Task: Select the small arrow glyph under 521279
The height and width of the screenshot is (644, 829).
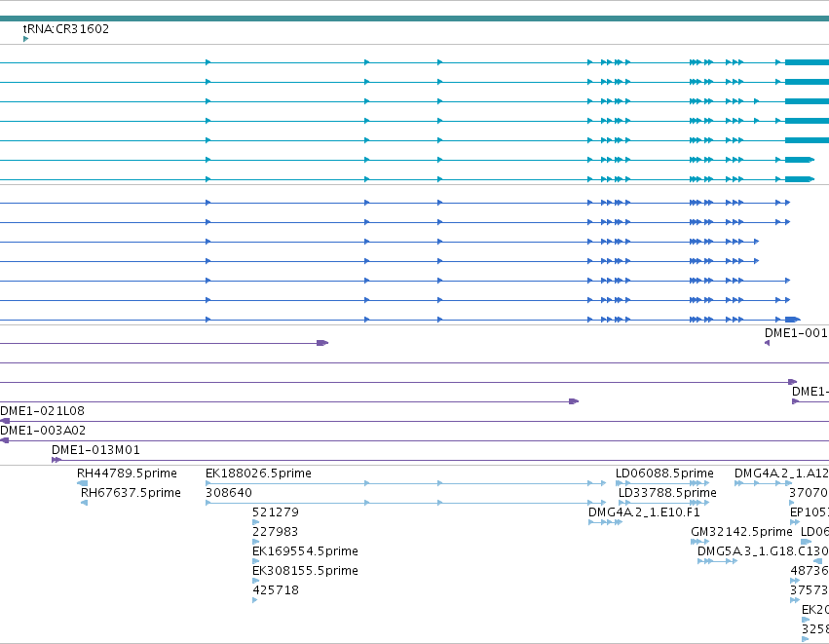Action: [x=256, y=522]
